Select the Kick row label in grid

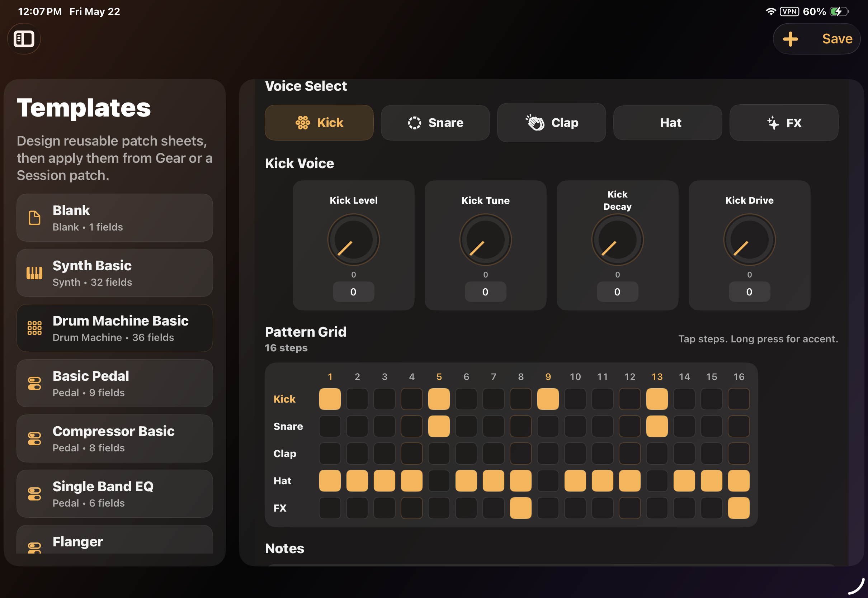(x=284, y=399)
